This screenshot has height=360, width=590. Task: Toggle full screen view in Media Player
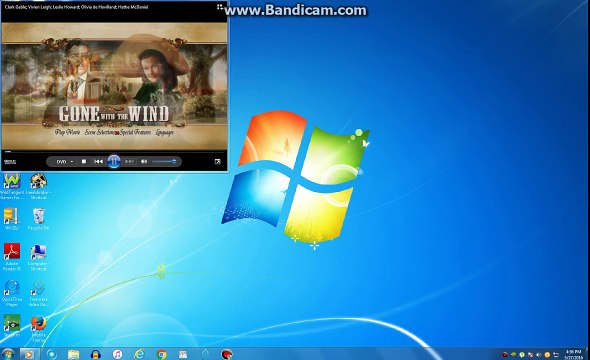217,161
